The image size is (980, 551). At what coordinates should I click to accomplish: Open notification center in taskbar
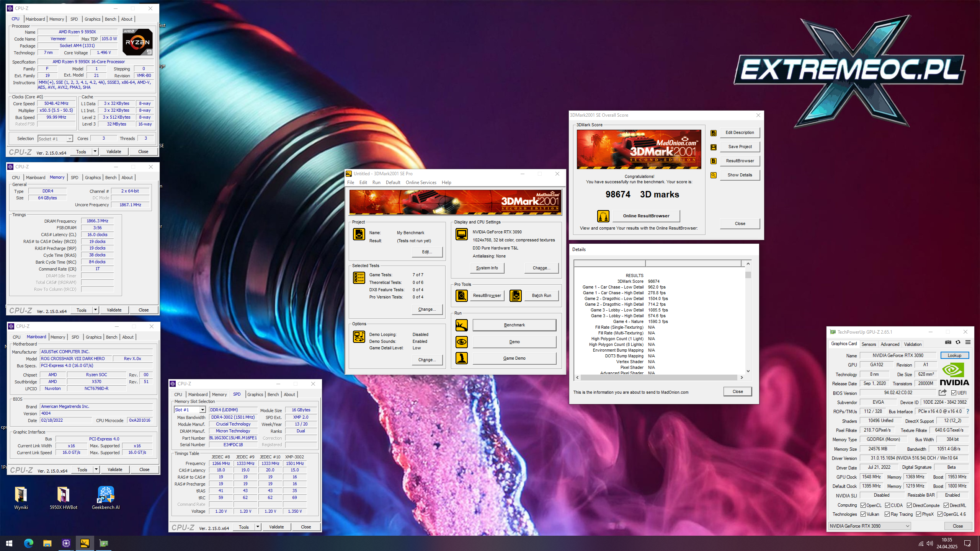[x=967, y=543]
